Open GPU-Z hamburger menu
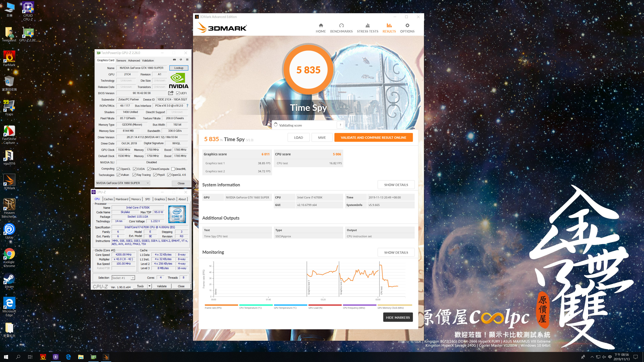The image size is (644, 362). [187, 60]
